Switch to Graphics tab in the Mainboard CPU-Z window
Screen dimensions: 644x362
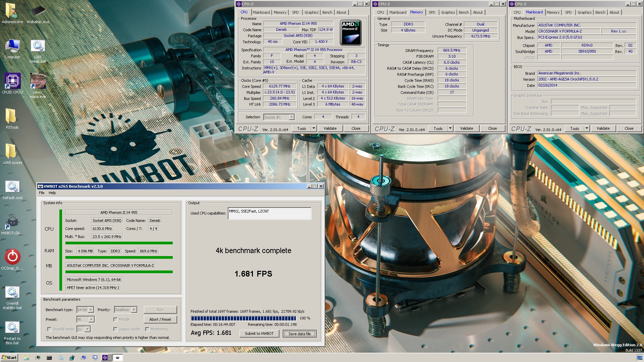pos(585,12)
